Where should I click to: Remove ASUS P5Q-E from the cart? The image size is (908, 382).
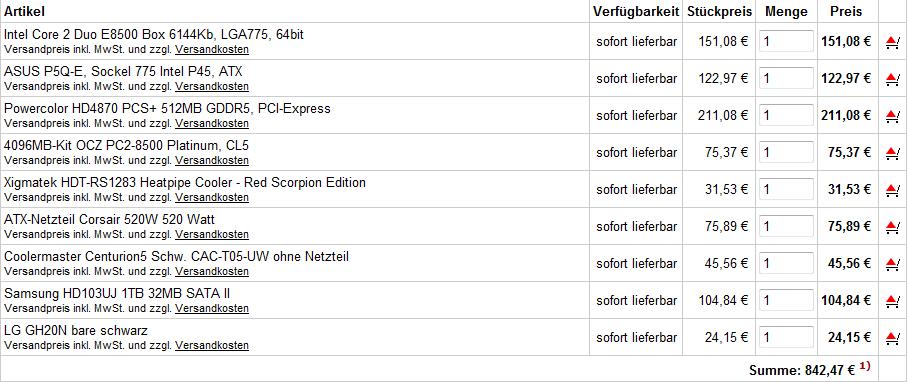[892, 79]
